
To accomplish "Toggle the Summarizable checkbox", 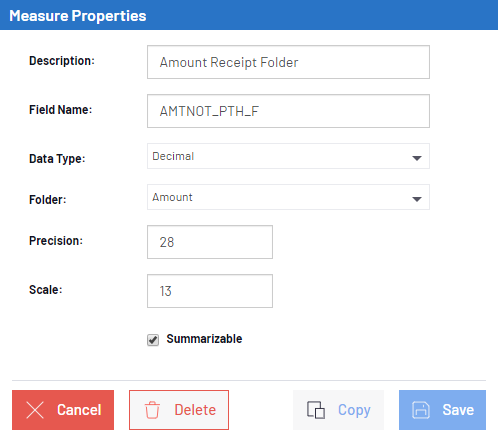I will 153,340.
